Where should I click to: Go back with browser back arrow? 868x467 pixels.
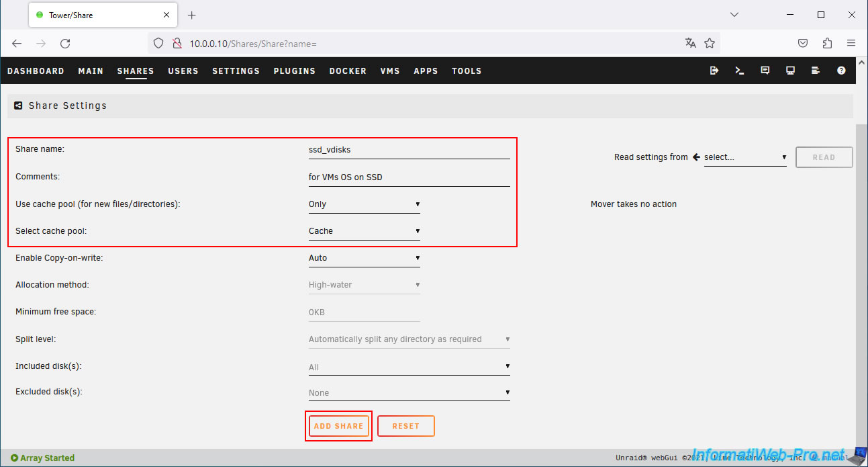tap(17, 43)
